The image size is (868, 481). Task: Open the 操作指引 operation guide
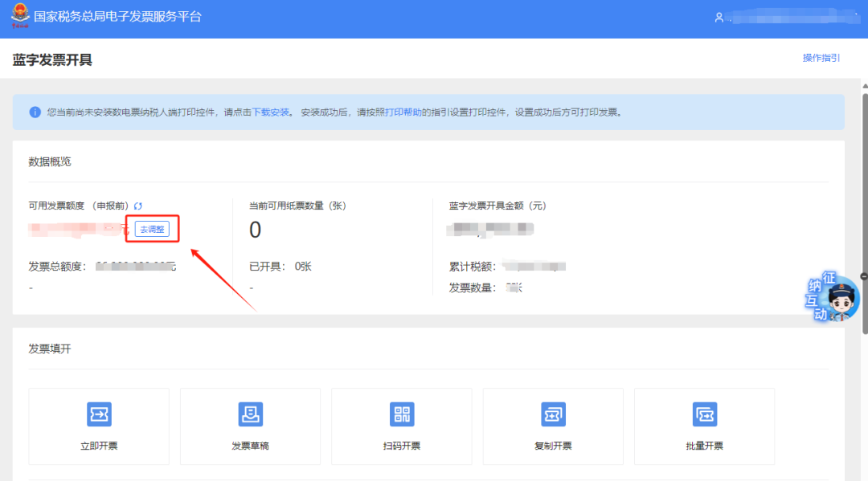[x=821, y=58]
